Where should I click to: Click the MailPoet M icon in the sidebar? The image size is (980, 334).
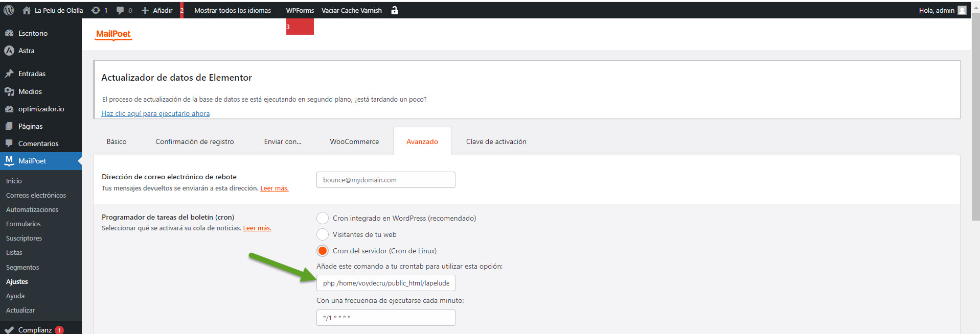(x=9, y=160)
